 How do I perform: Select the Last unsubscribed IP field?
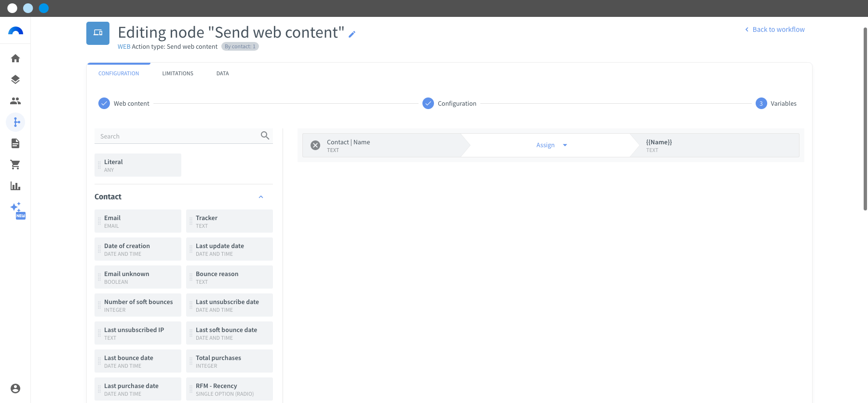tap(138, 333)
